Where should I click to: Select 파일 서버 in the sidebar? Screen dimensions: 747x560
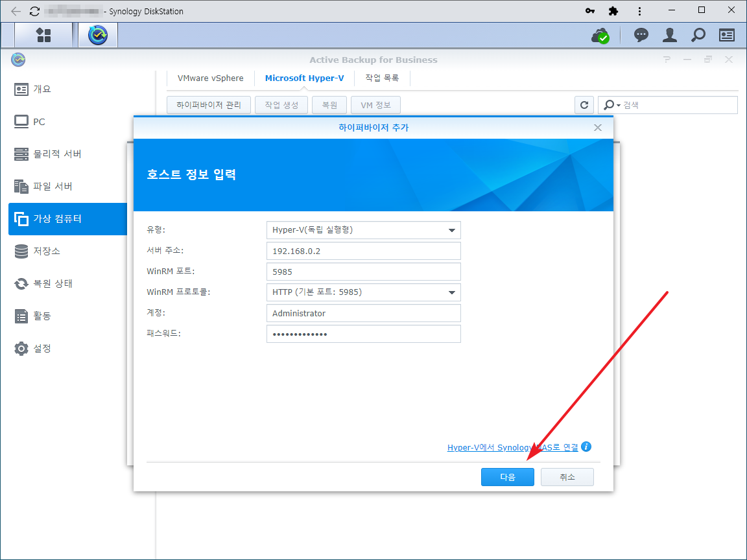[x=43, y=186]
